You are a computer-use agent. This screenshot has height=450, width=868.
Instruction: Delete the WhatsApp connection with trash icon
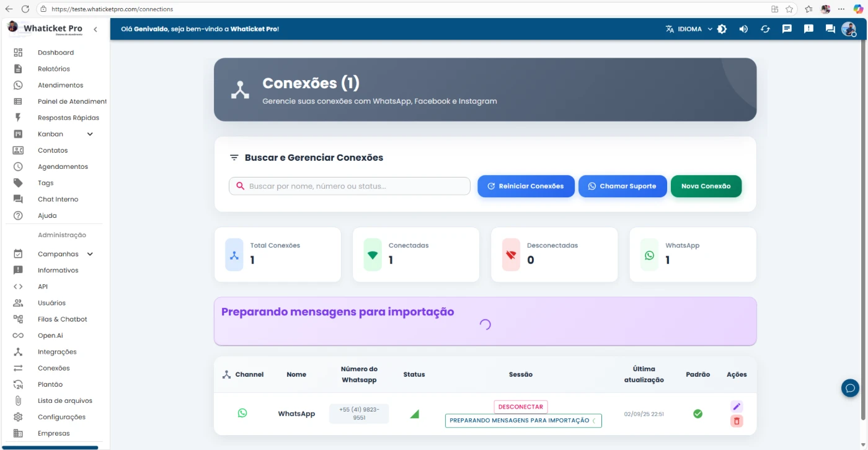[737, 421]
